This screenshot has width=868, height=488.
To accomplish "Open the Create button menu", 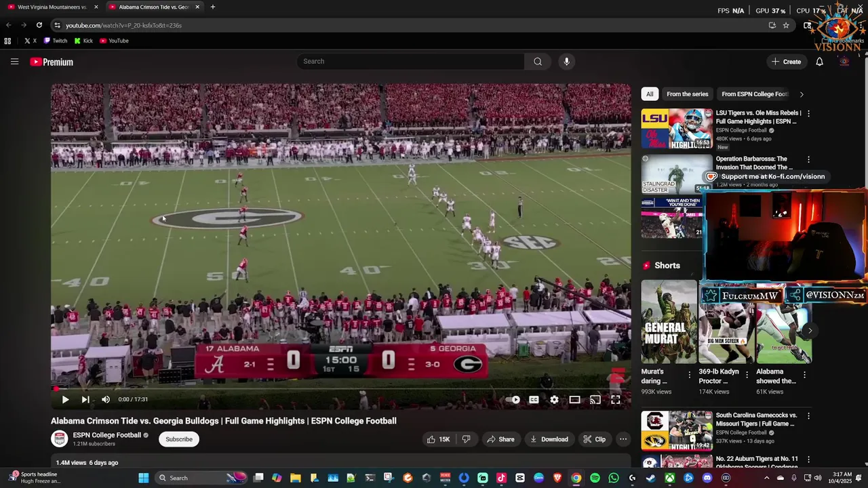I will point(786,62).
